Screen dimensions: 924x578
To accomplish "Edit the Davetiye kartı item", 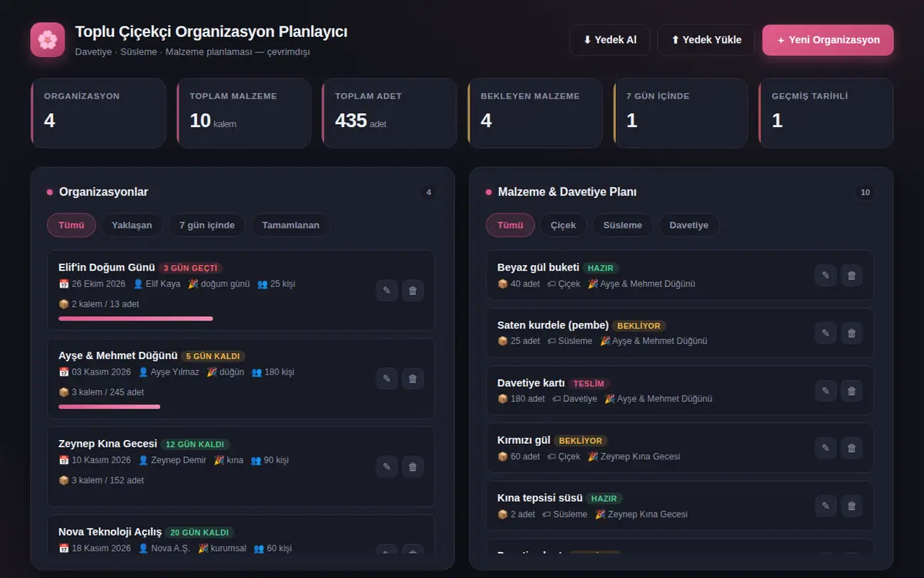I will [x=825, y=391].
